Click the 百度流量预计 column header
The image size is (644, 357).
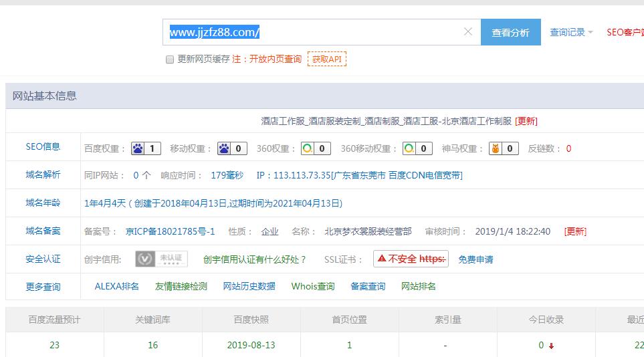[x=54, y=320]
